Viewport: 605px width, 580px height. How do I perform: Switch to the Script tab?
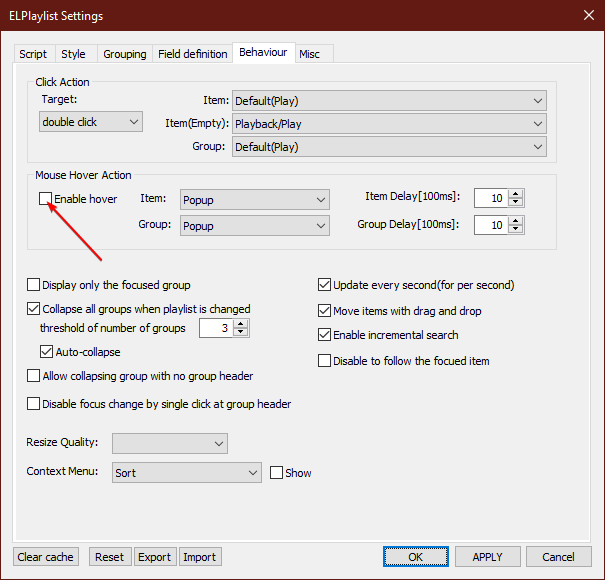(33, 54)
